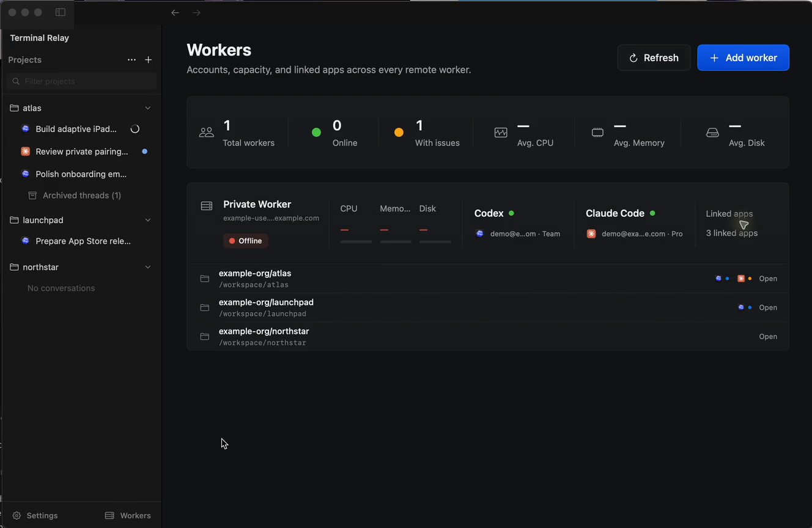
Task: Open Prepare App Store release thread
Action: coord(82,241)
